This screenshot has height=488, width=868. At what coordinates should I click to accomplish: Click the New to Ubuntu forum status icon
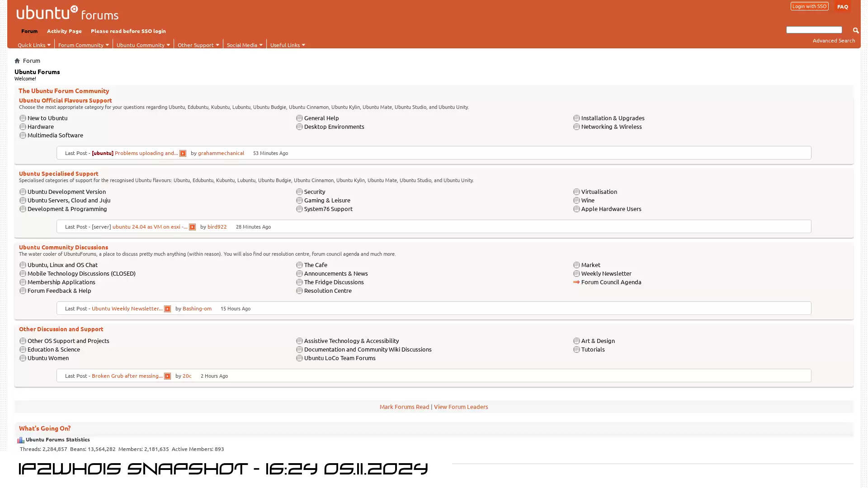click(23, 118)
